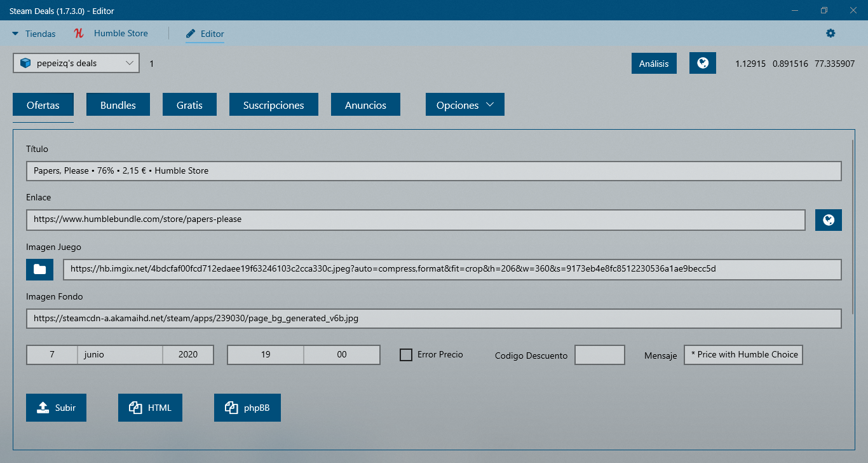Image resolution: width=868 pixels, height=463 pixels.
Task: Click the copy icon on phpBB button
Action: click(231, 408)
